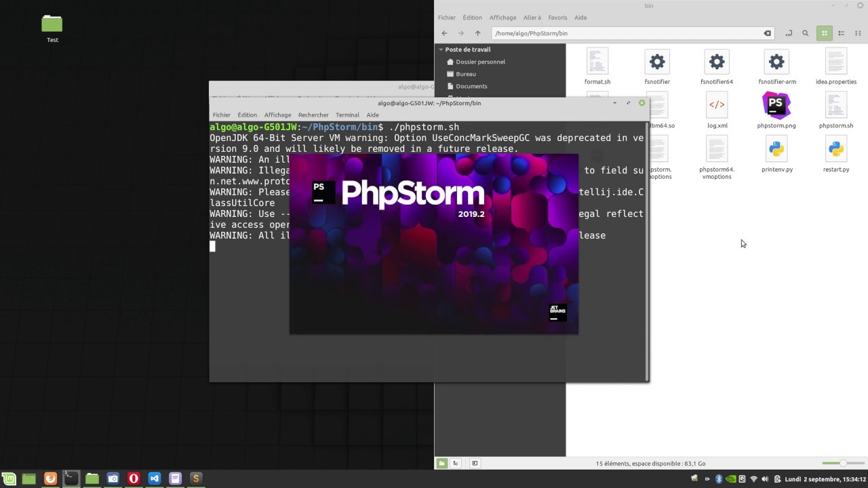
Task: Open the volume tray icon
Action: coord(765,479)
